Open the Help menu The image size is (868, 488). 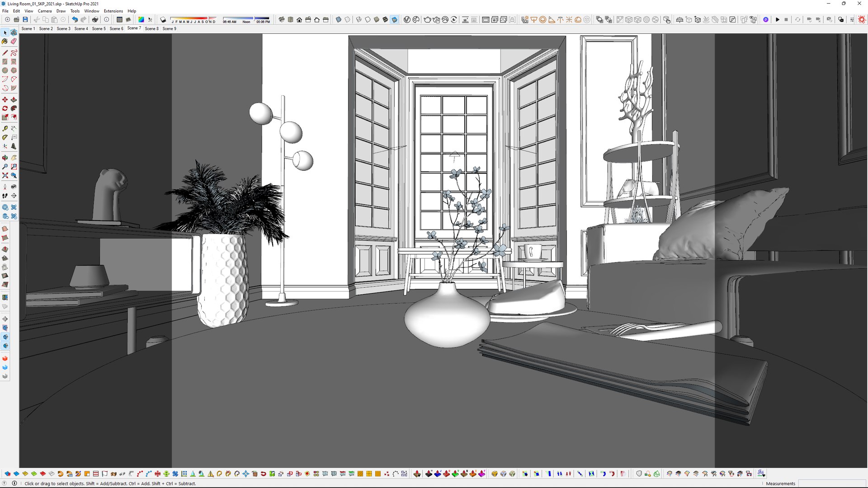(132, 11)
